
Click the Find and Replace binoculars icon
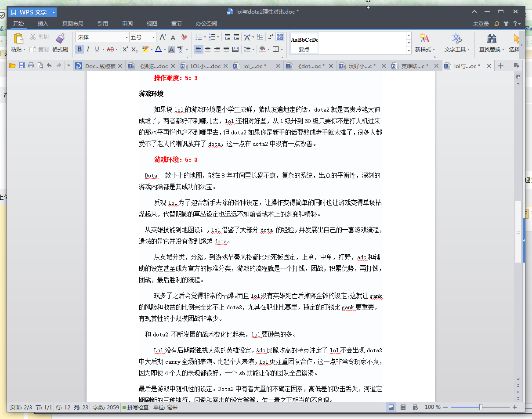(x=492, y=39)
